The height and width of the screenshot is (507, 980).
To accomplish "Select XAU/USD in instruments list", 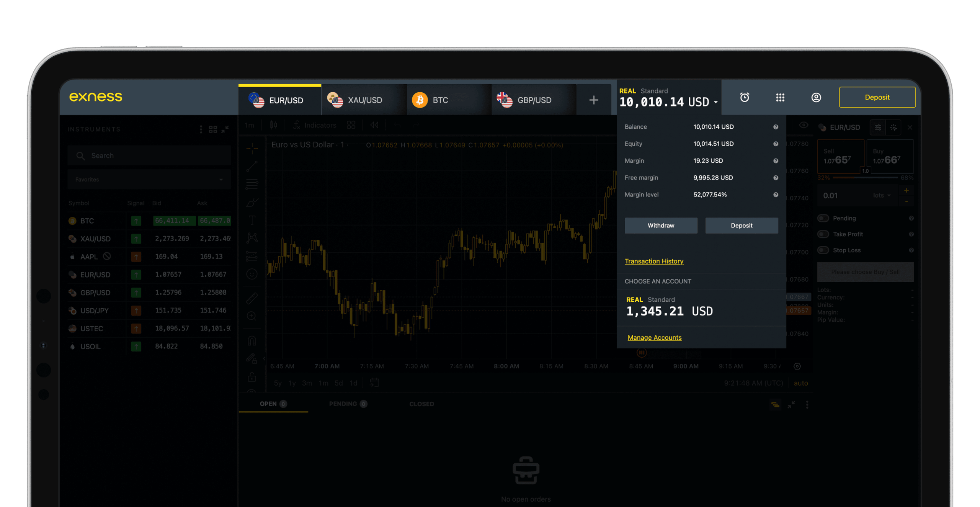I will (x=149, y=238).
